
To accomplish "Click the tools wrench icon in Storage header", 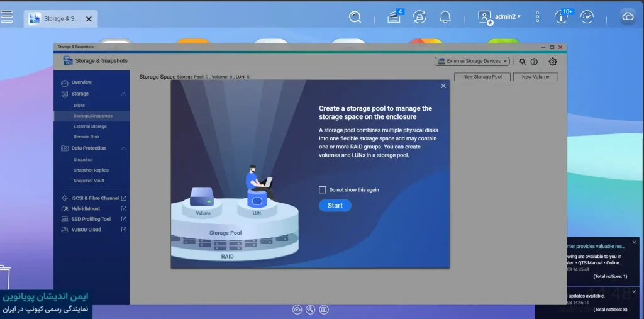I will coord(523,61).
